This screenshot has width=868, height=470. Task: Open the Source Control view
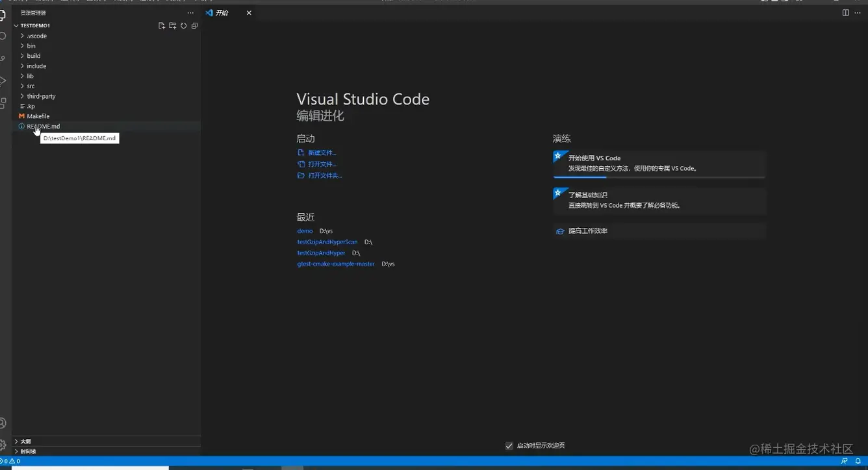pos(3,58)
